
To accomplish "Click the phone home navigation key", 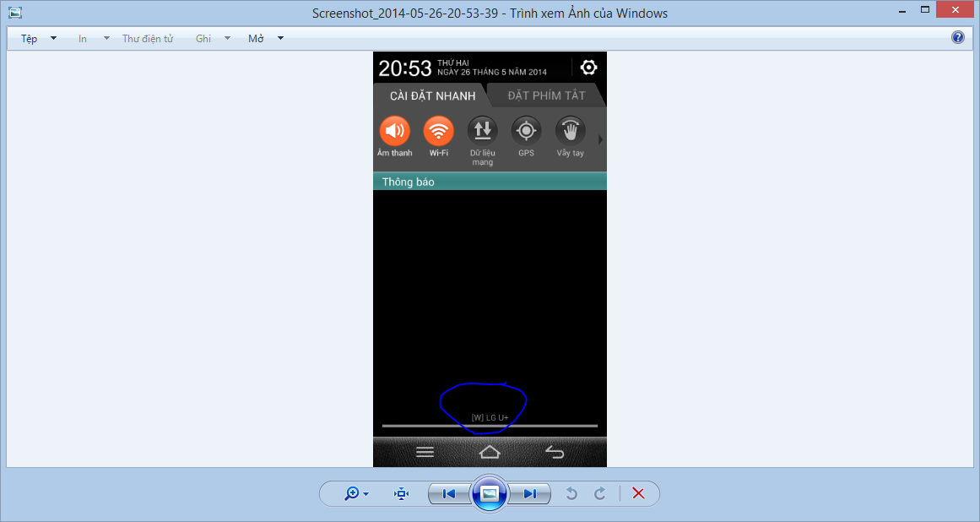I will pos(490,452).
